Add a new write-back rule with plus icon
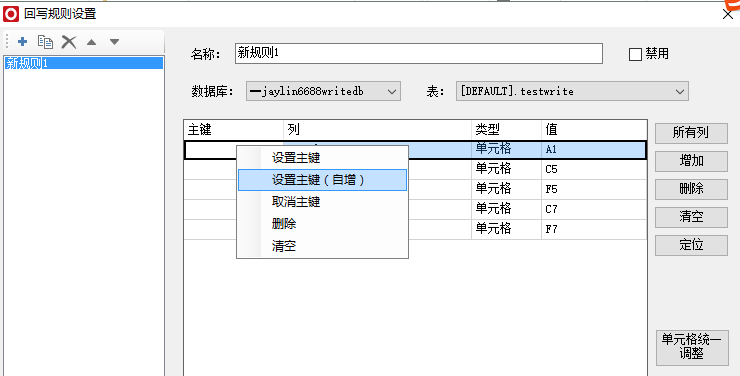This screenshot has width=740, height=376. point(22,42)
